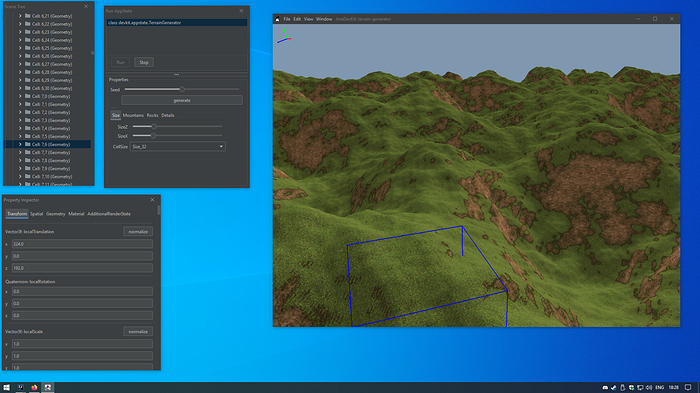This screenshot has width=700, height=393.
Task: Switch to the Mountains tab
Action: pyautogui.click(x=133, y=115)
